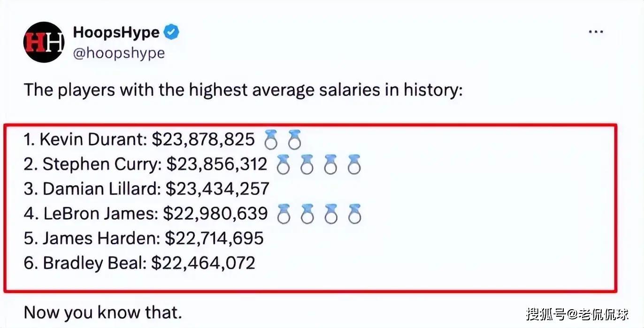Screen dimensions: 644x328
Task: Click the HoopsHype profile avatar logo
Action: 44,42
